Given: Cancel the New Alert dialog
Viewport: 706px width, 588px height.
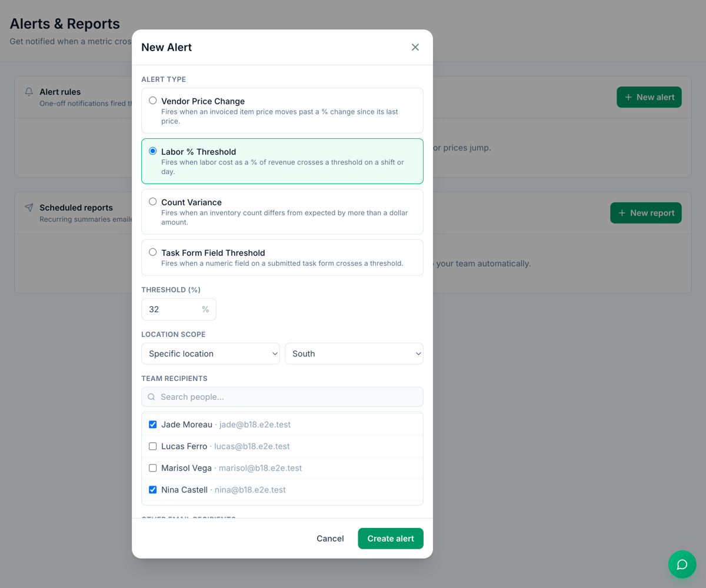Looking at the screenshot, I should [330, 539].
